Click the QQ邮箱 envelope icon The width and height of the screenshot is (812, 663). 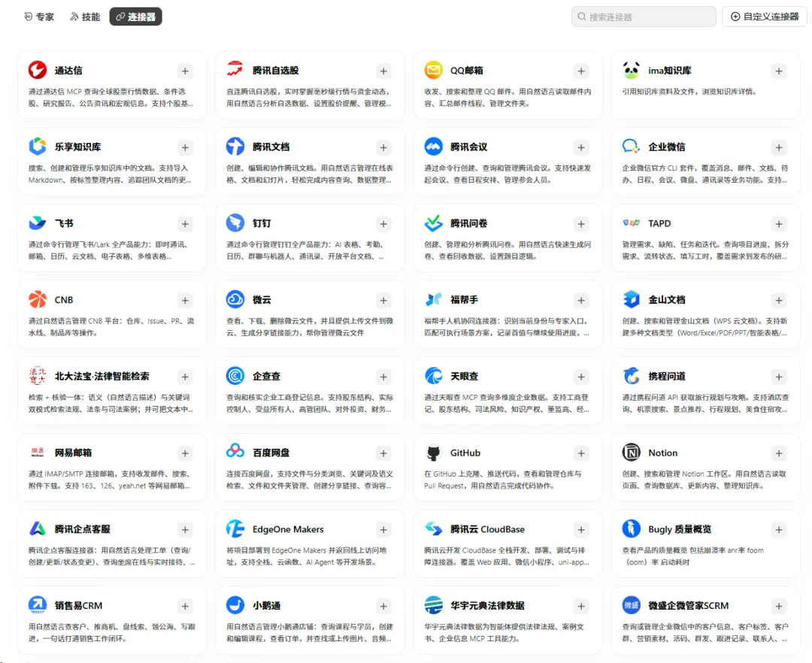pos(434,70)
